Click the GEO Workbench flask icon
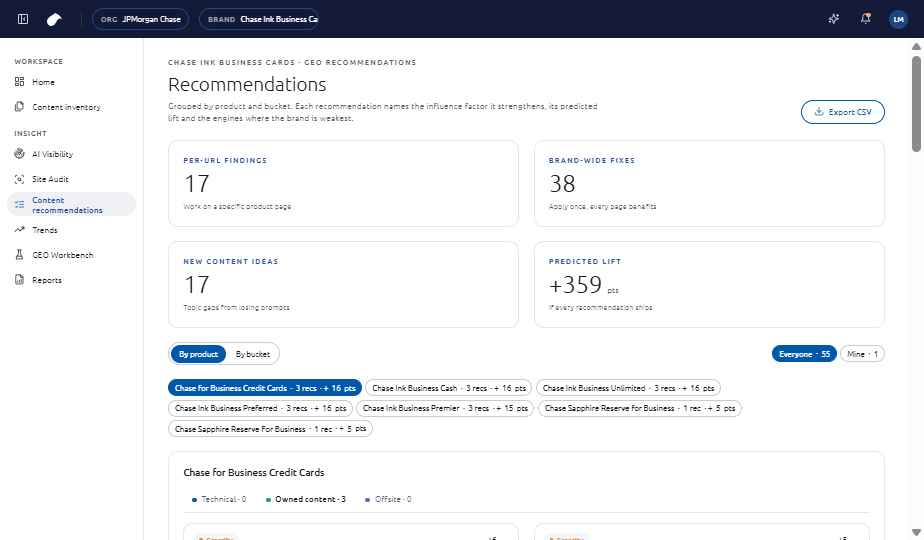This screenshot has height=540, width=924. click(x=19, y=255)
